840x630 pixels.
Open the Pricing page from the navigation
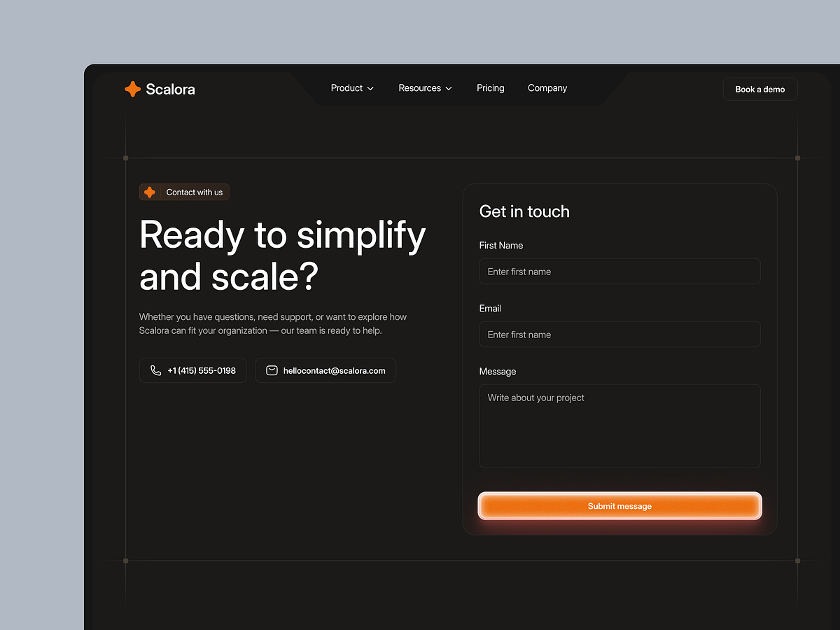pyautogui.click(x=490, y=88)
